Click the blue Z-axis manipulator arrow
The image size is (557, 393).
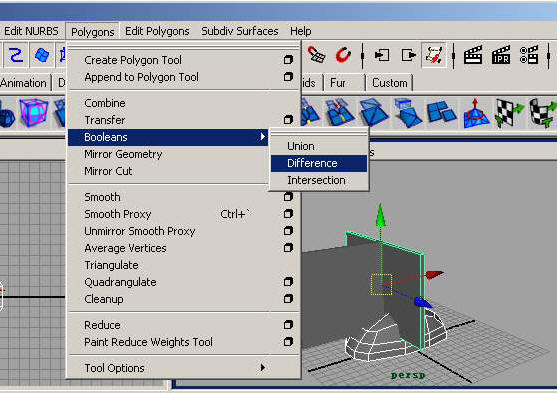point(423,302)
